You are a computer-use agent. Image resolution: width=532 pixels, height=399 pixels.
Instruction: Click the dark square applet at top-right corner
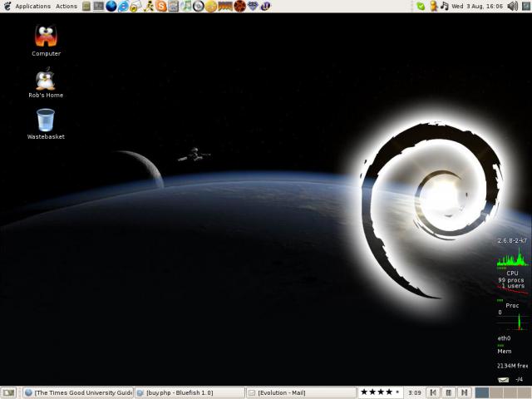coord(526,6)
